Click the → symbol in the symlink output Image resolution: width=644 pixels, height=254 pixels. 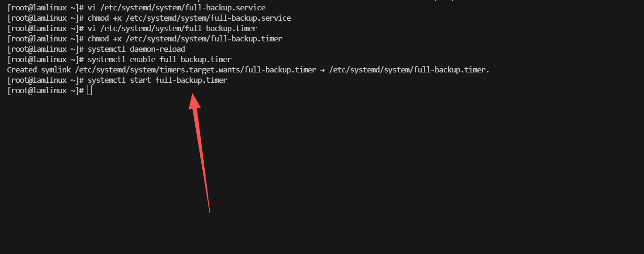(322, 70)
